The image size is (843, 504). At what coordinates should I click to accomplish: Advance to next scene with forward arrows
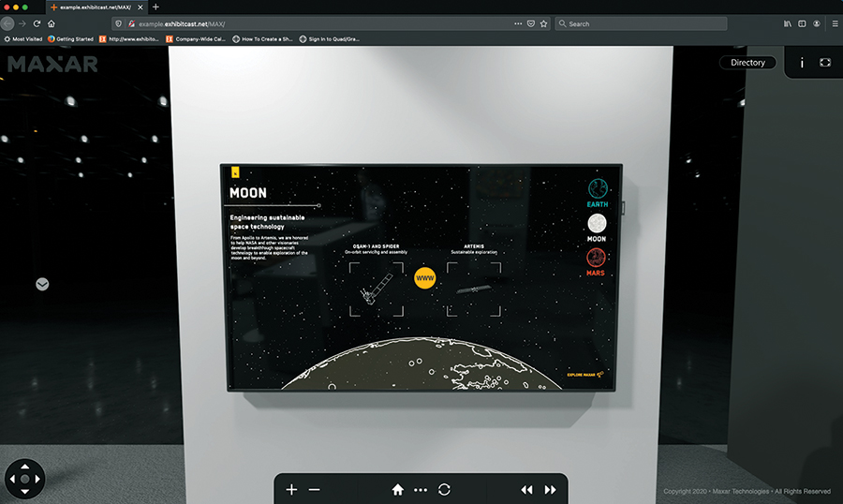coord(550,489)
